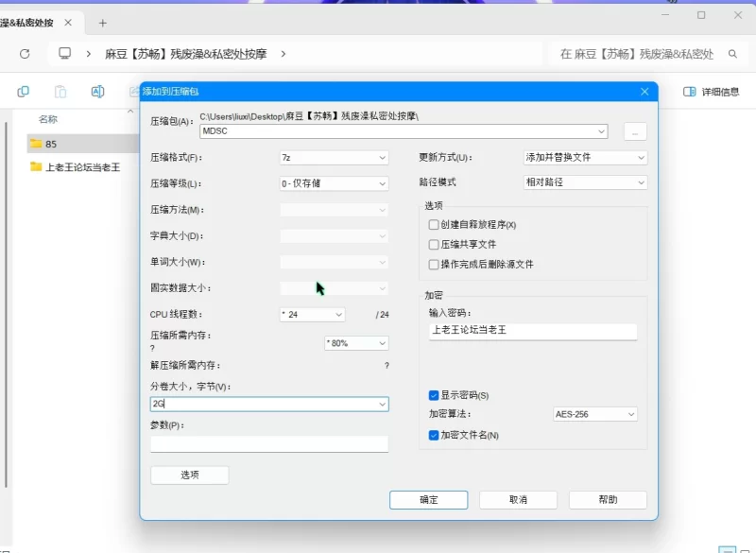Open the CPU 线程数 dropdown
The height and width of the screenshot is (553, 756).
312,315
